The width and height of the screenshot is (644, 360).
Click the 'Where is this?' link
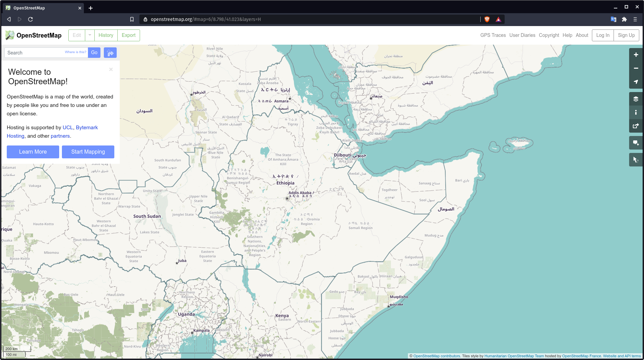tap(75, 52)
